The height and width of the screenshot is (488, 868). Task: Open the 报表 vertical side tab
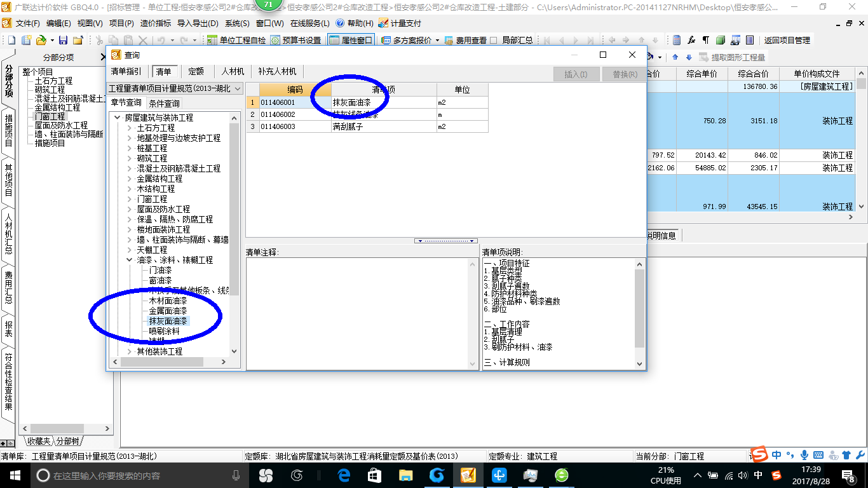tap(8, 329)
